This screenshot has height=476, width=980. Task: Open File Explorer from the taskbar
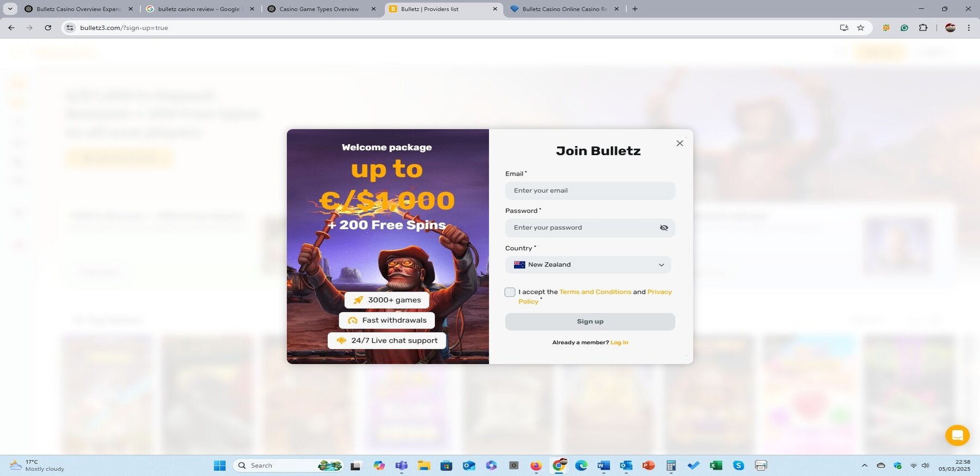pos(424,466)
